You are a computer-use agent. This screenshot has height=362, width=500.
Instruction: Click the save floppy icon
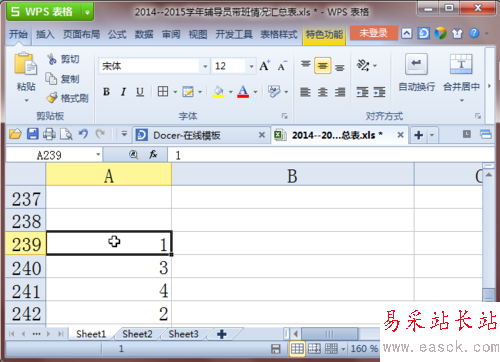pyautogui.click(x=32, y=134)
